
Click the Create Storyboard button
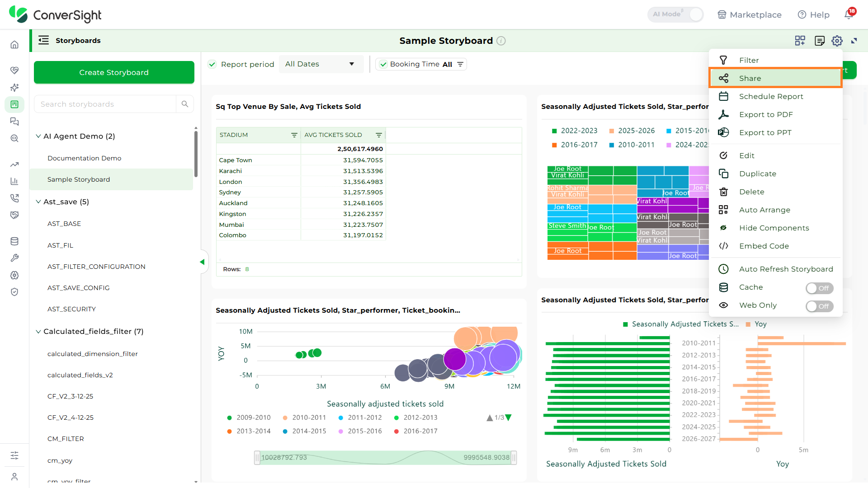[114, 72]
